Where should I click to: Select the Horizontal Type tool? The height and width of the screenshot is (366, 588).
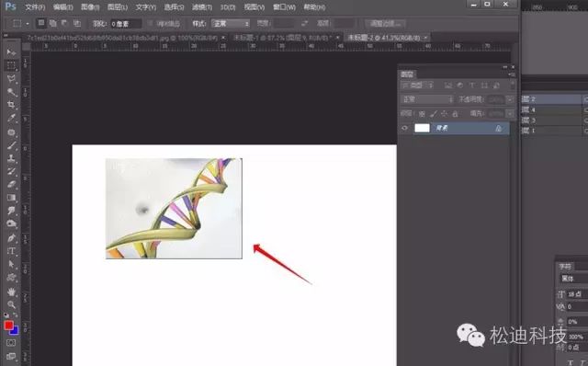(11, 251)
